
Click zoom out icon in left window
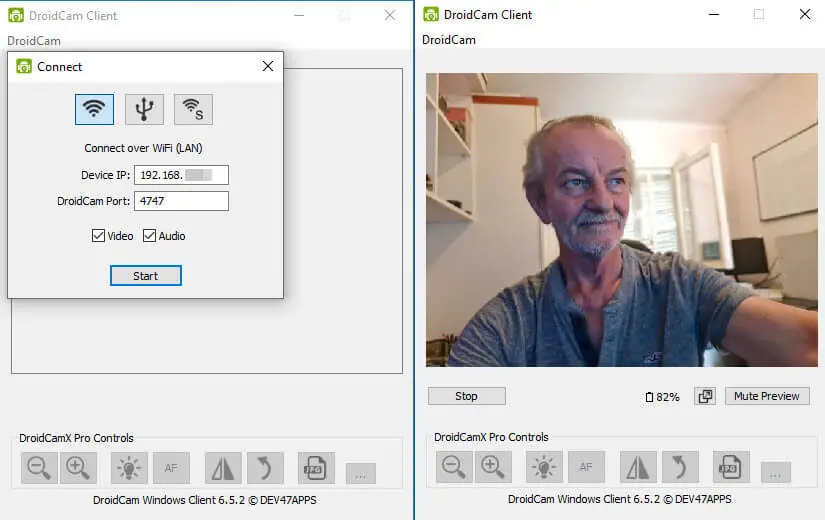click(x=39, y=468)
